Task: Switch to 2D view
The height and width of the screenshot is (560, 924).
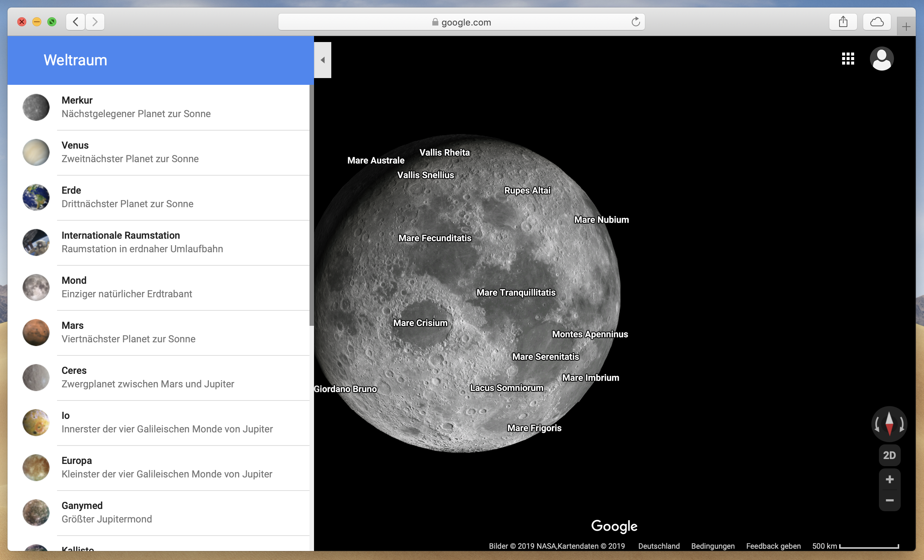Action: click(889, 455)
